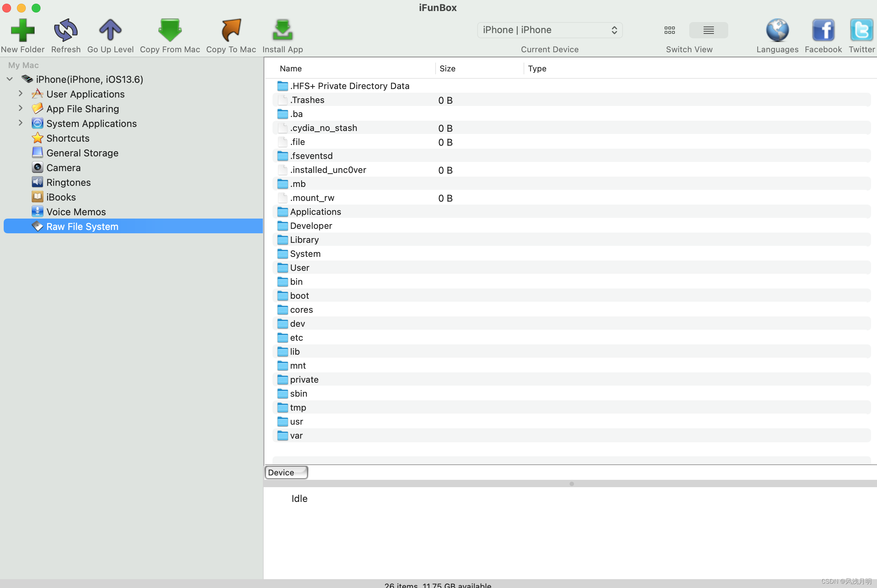This screenshot has width=877, height=588.
Task: Select Camera in the sidebar
Action: pos(63,168)
